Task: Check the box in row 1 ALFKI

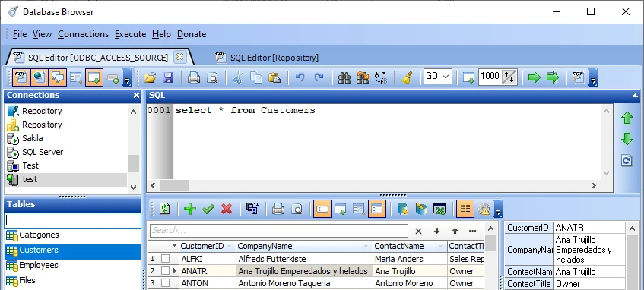Action: [165, 259]
